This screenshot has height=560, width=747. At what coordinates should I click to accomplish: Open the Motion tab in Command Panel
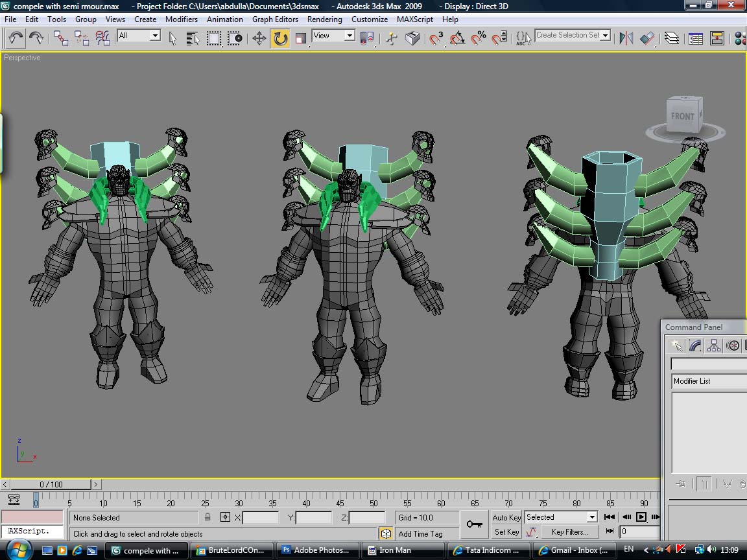point(733,345)
